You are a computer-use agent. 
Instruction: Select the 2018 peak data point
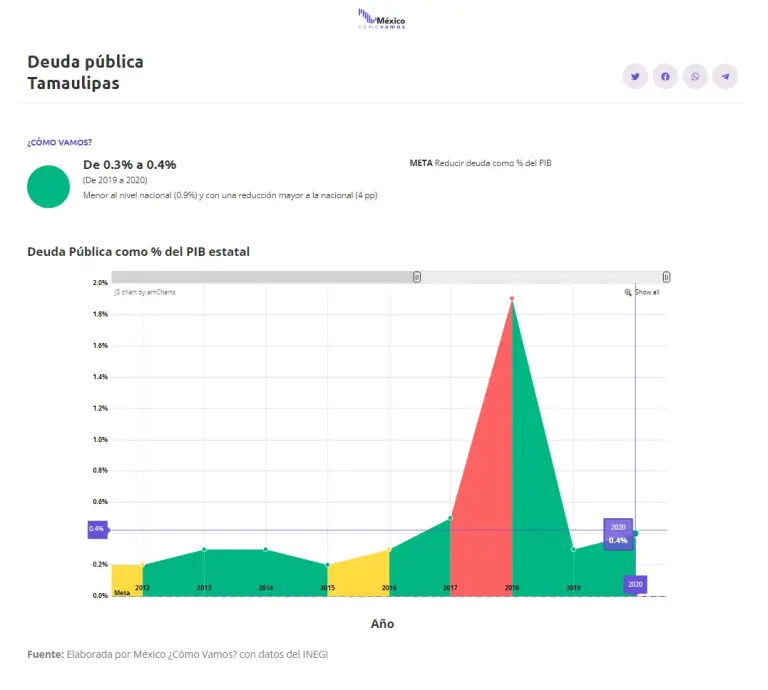click(512, 299)
